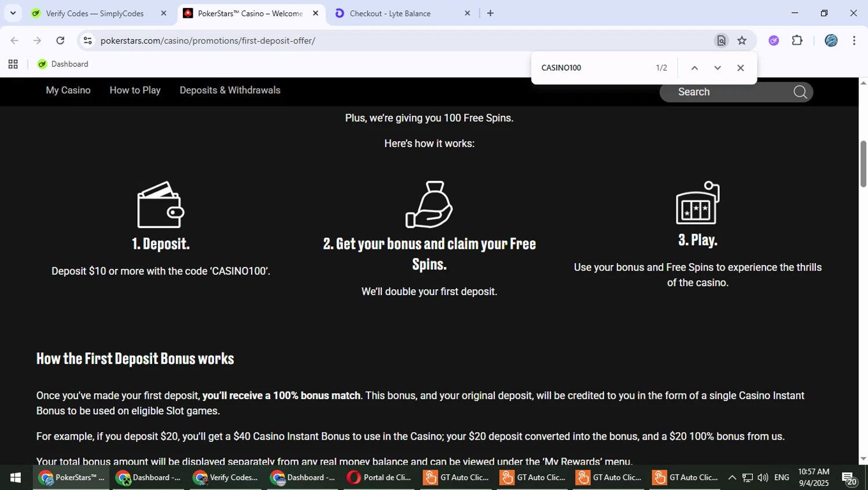Viewport: 868px width, 490px height.
Task: Click 'How the First Deposit Bonus works' heading
Action: point(135,359)
